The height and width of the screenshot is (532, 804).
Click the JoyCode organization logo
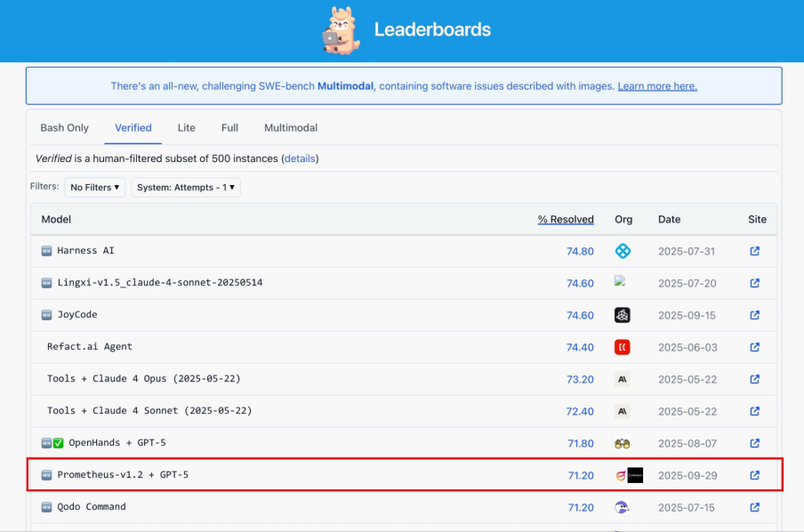[623, 315]
